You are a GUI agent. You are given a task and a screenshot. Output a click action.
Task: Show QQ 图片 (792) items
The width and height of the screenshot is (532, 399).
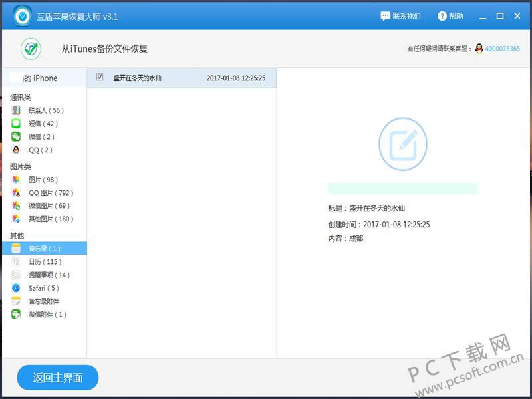(x=51, y=193)
